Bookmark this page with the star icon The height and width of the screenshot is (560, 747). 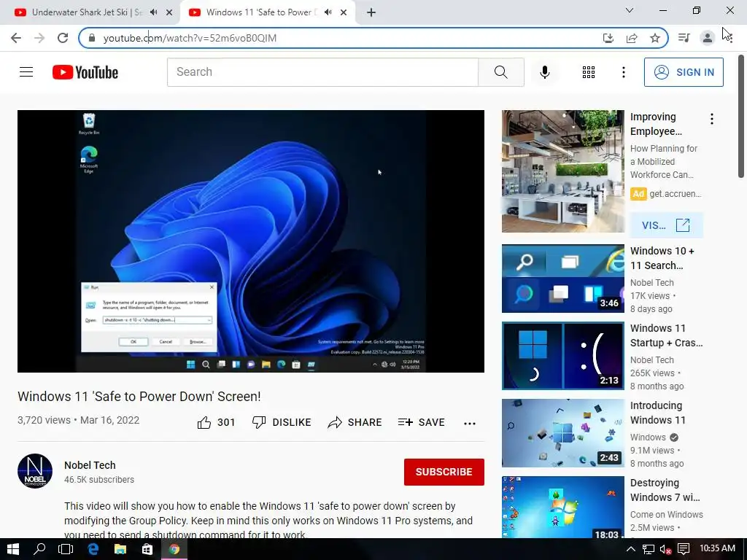pos(655,38)
